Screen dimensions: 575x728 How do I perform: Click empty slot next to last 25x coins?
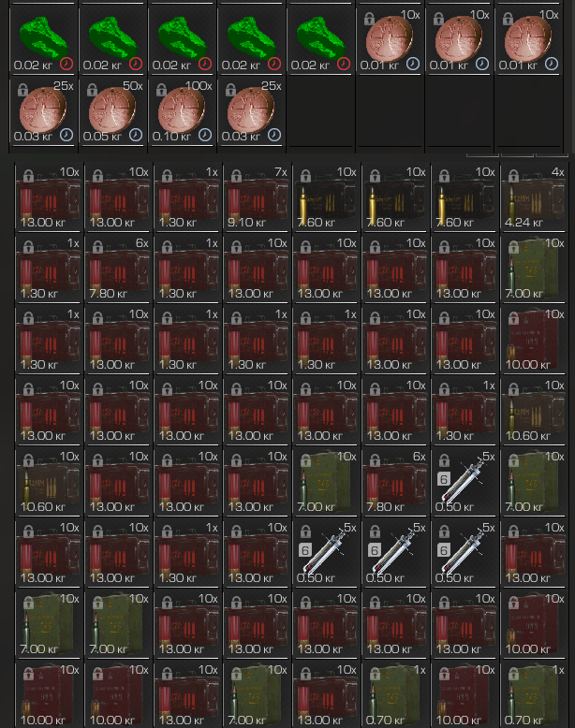[x=320, y=111]
